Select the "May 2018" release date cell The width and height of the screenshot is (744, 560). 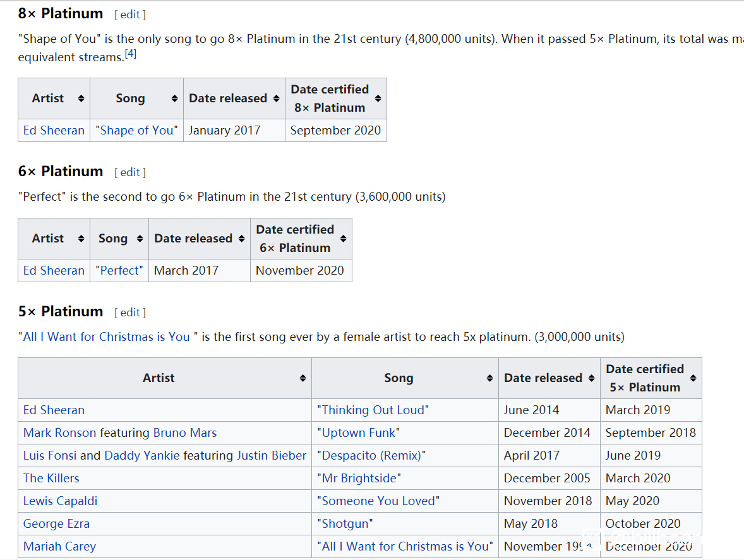549,524
